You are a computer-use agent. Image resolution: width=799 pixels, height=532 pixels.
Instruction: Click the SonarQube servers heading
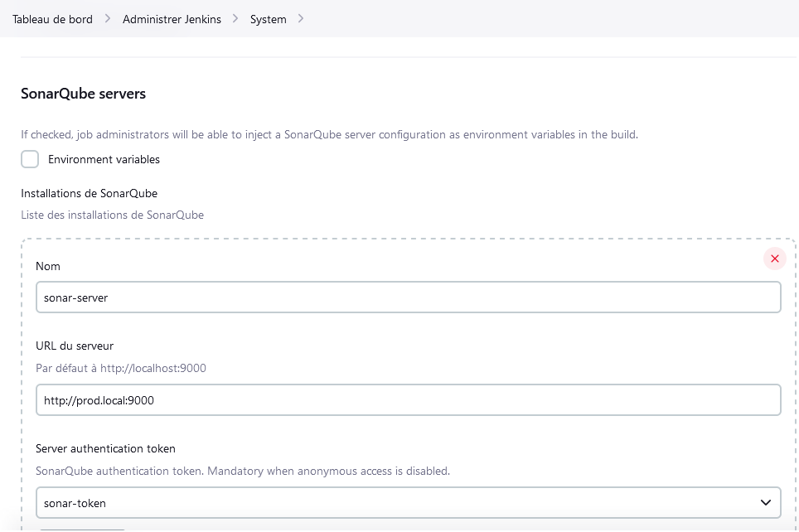point(83,94)
